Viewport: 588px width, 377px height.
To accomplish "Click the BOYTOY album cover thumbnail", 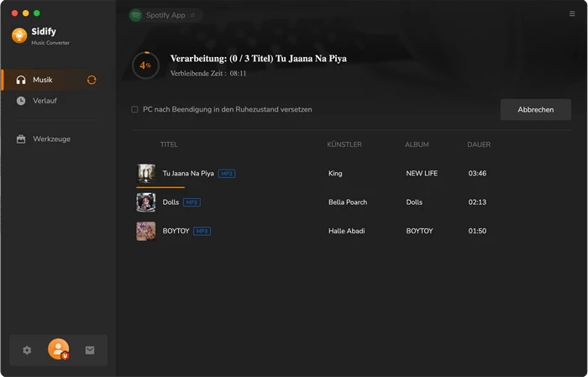I will pos(146,231).
